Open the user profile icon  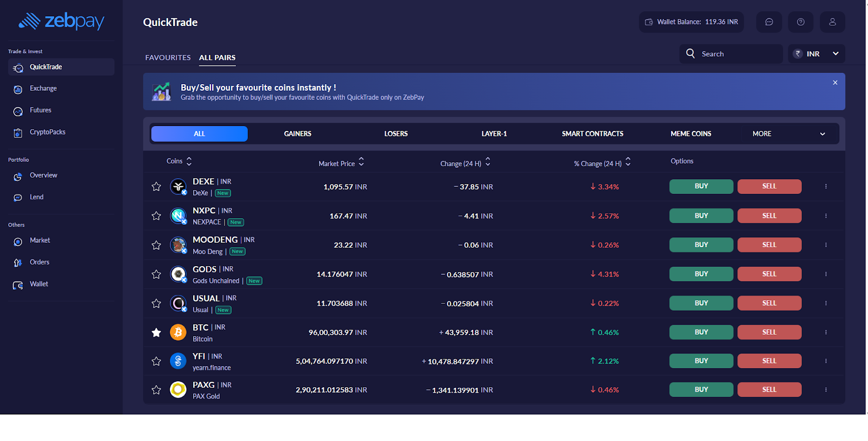[x=832, y=22]
